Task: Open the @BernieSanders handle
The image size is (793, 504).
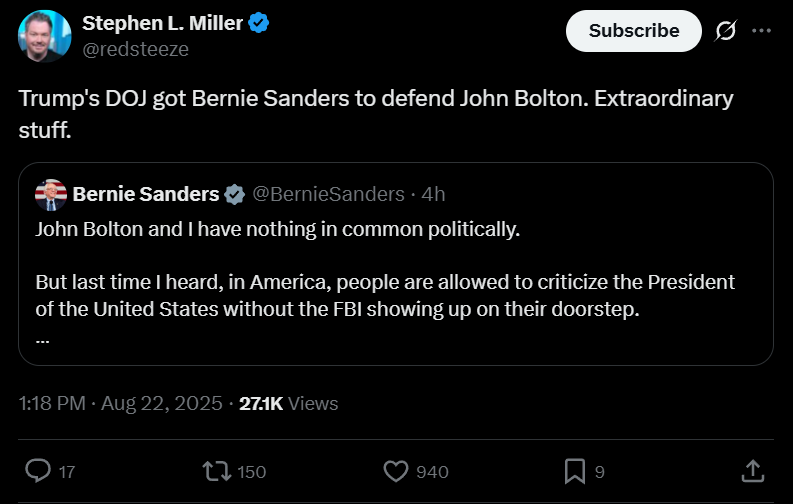Action: [328, 194]
